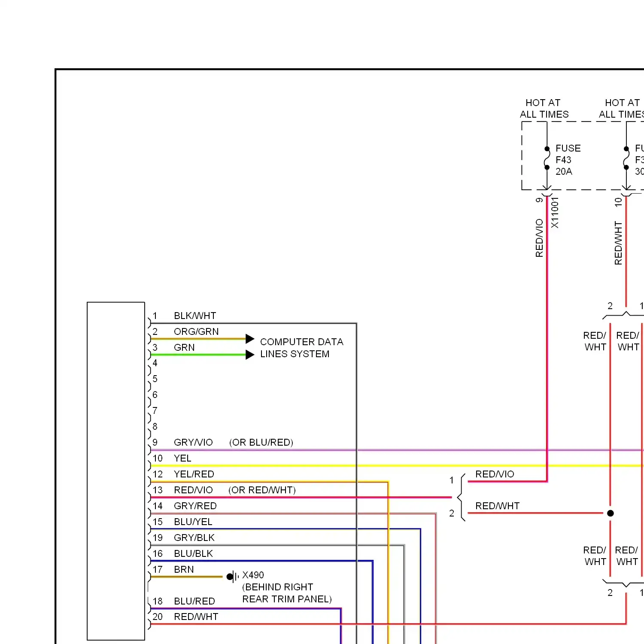Select the COMPUTER DATA LINES SYSTEM text
Viewport: 644px width, 644px height.
(x=301, y=348)
